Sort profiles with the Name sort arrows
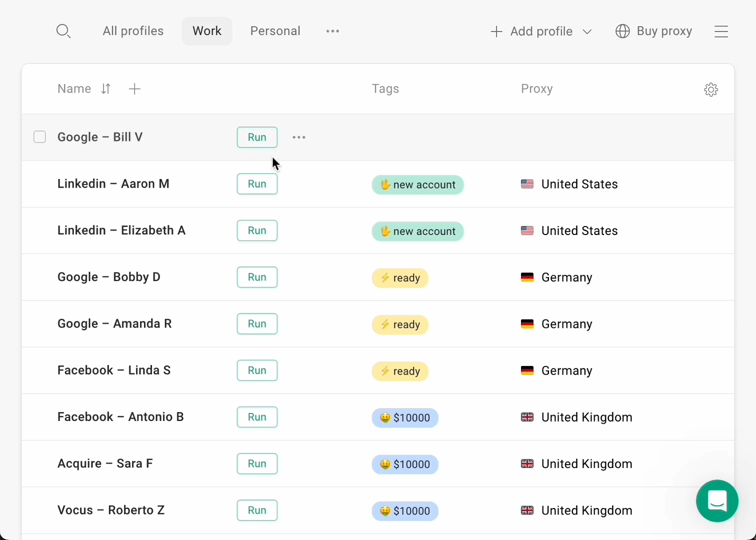This screenshot has width=756, height=540. click(105, 89)
